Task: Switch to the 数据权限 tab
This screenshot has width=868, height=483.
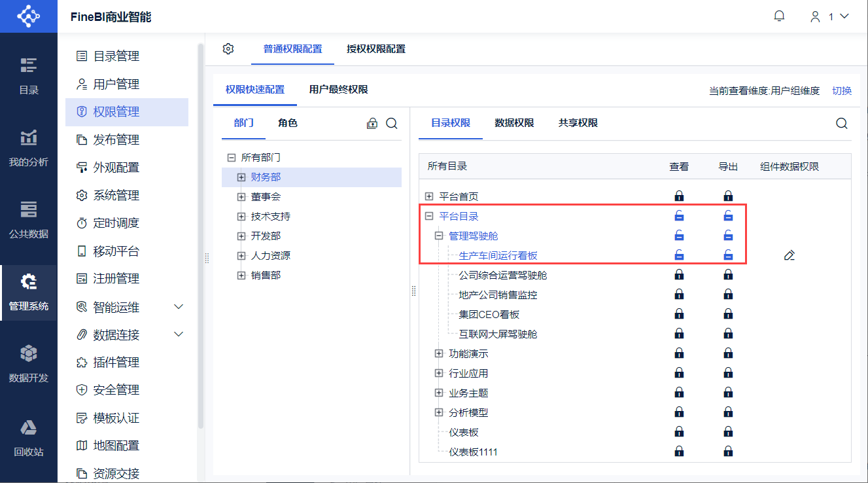Action: pyautogui.click(x=514, y=123)
